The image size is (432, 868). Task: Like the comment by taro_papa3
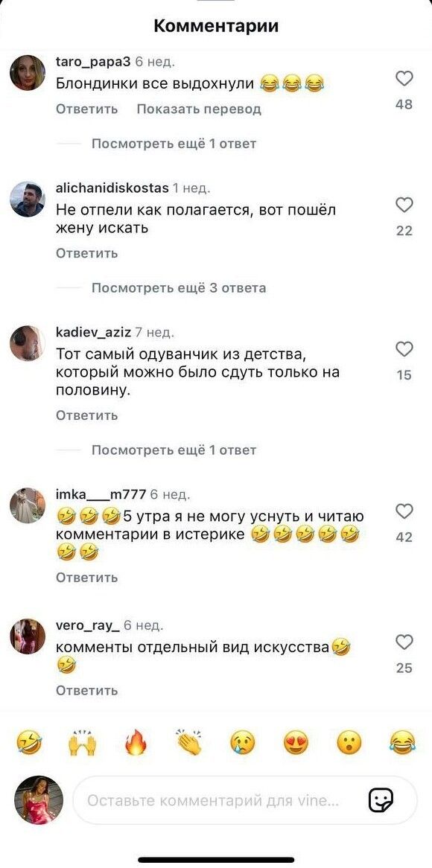[405, 79]
